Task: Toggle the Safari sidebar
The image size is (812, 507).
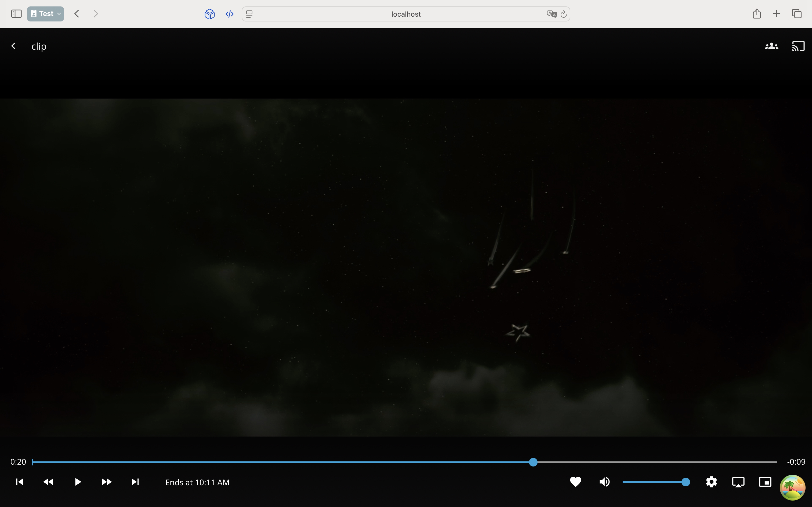Action: pos(16,14)
